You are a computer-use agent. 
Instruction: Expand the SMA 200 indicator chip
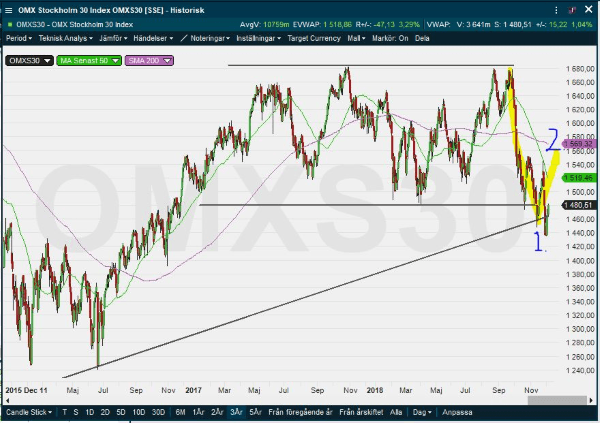tap(149, 60)
